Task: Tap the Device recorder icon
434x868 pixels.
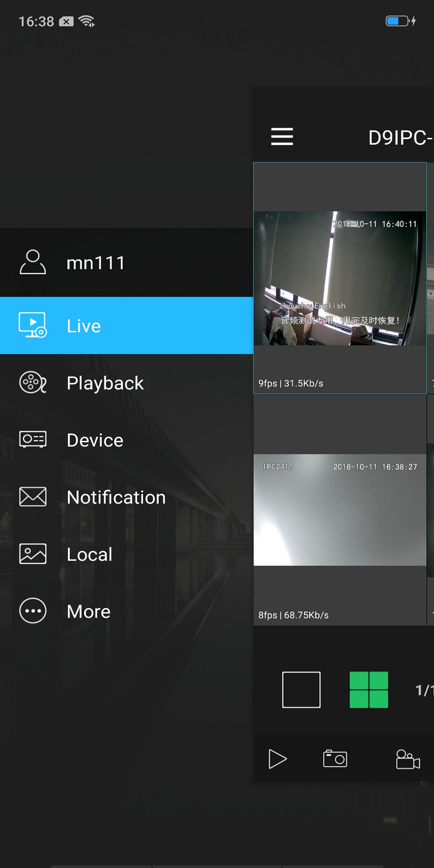Action: point(33,439)
